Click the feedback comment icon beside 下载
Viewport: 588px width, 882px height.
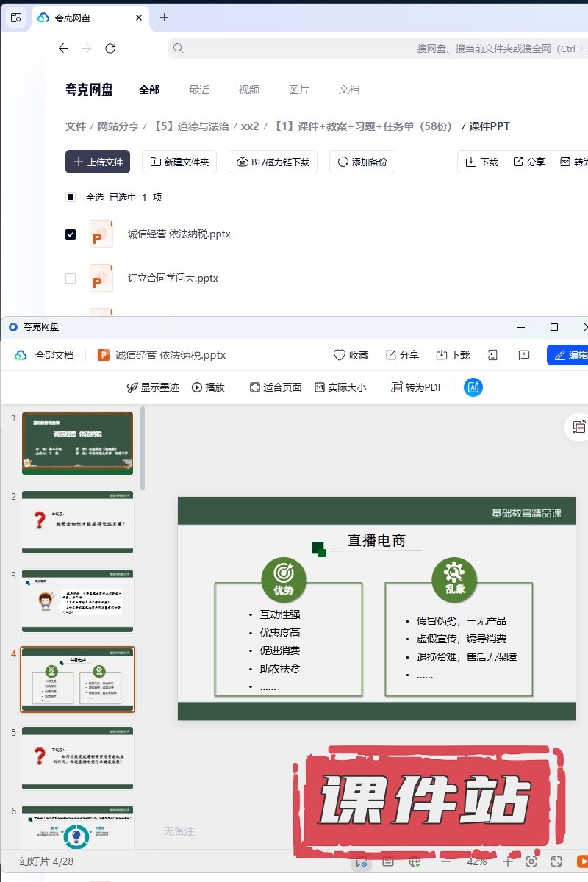point(524,355)
